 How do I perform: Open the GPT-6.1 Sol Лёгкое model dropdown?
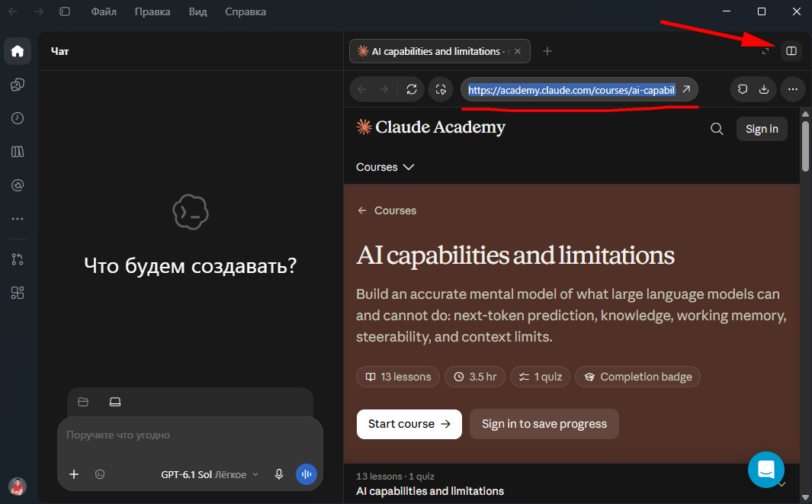click(x=209, y=474)
